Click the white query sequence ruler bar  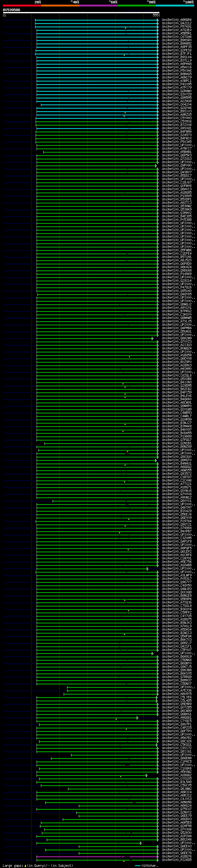[81, 12]
